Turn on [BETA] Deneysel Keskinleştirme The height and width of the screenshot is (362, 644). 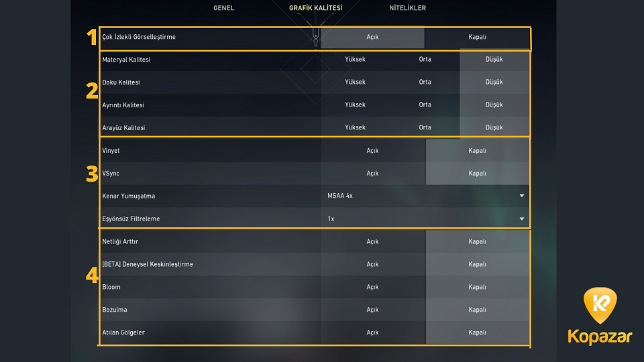pyautogui.click(x=372, y=264)
